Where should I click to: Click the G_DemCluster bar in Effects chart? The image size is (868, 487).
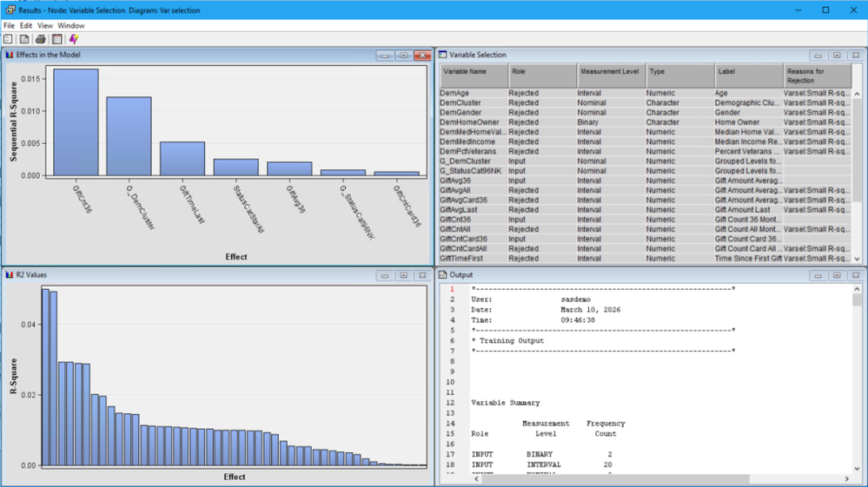tap(129, 136)
